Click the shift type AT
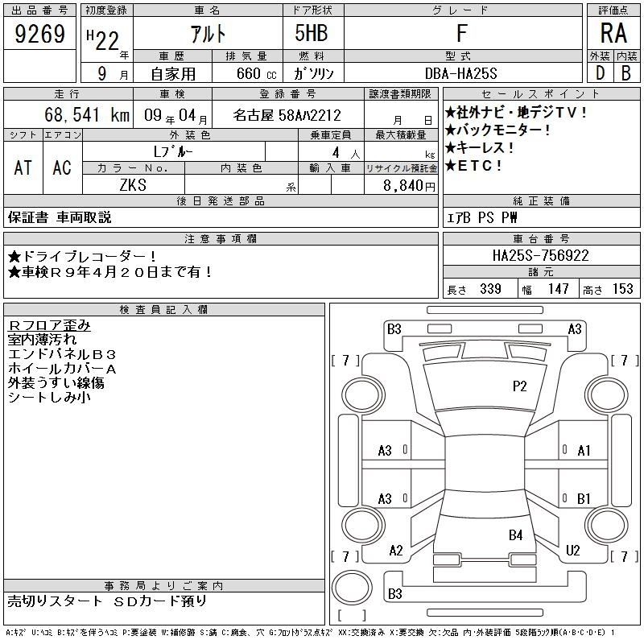The height and width of the screenshot is (644, 644). [x=23, y=167]
